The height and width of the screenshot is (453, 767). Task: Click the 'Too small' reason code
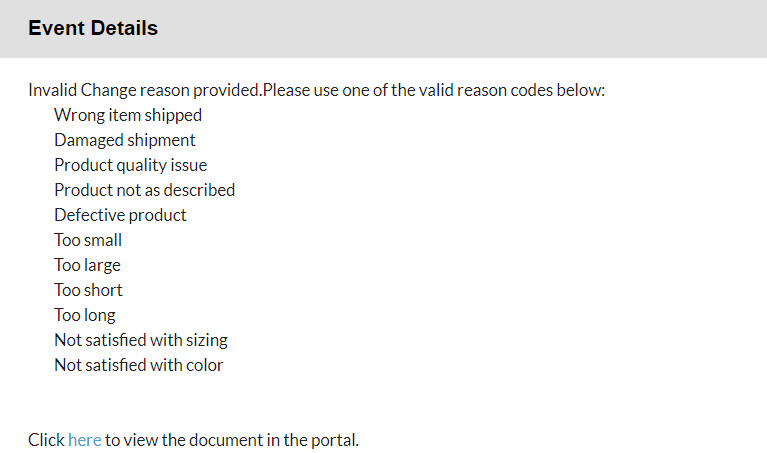[x=88, y=240]
